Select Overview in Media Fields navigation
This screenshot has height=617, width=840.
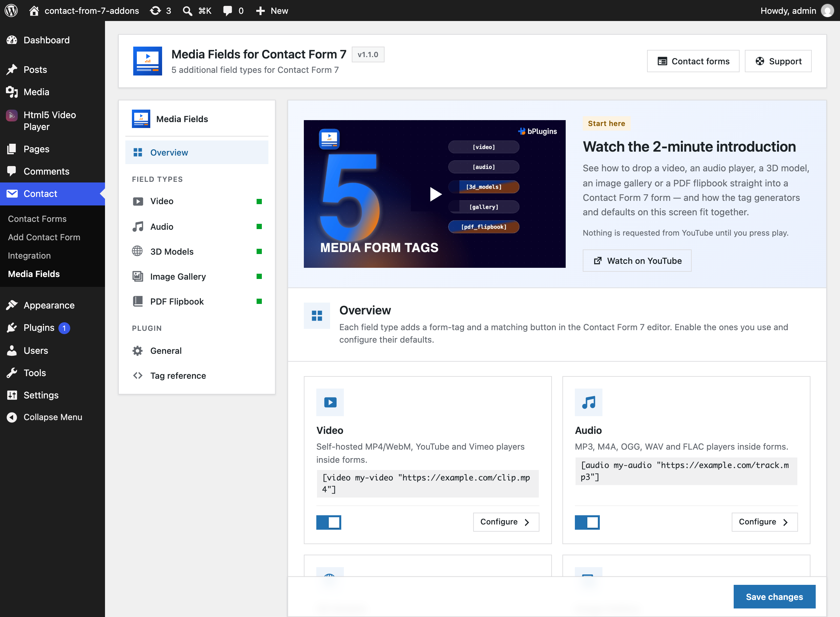(197, 152)
